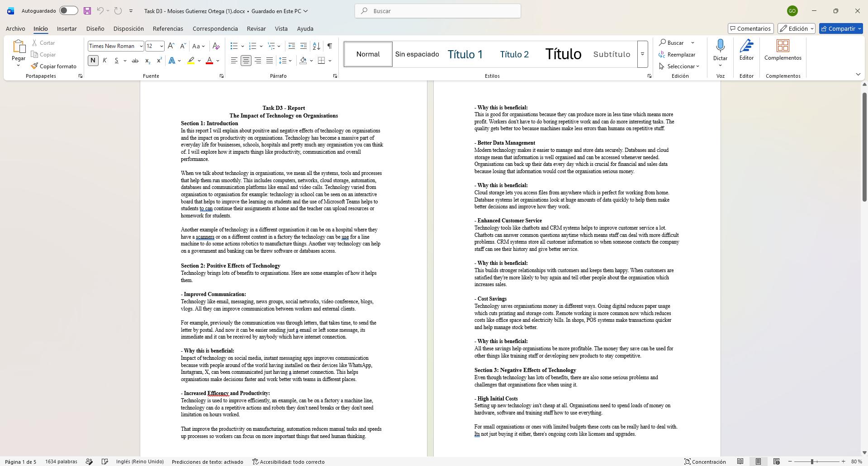Clear all formatting icon

[x=216, y=46]
